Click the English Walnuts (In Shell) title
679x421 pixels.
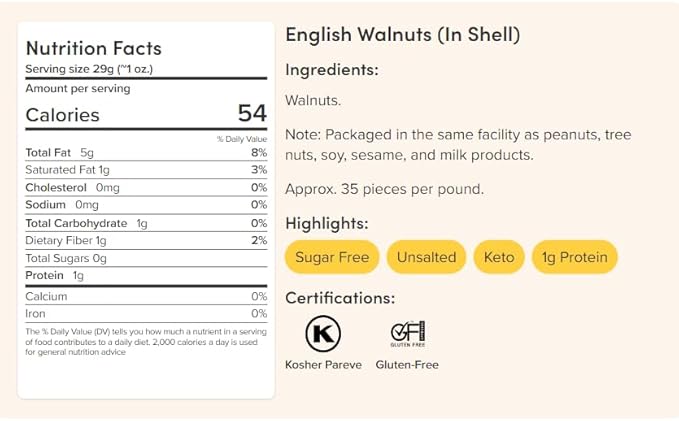pyautogui.click(x=403, y=35)
